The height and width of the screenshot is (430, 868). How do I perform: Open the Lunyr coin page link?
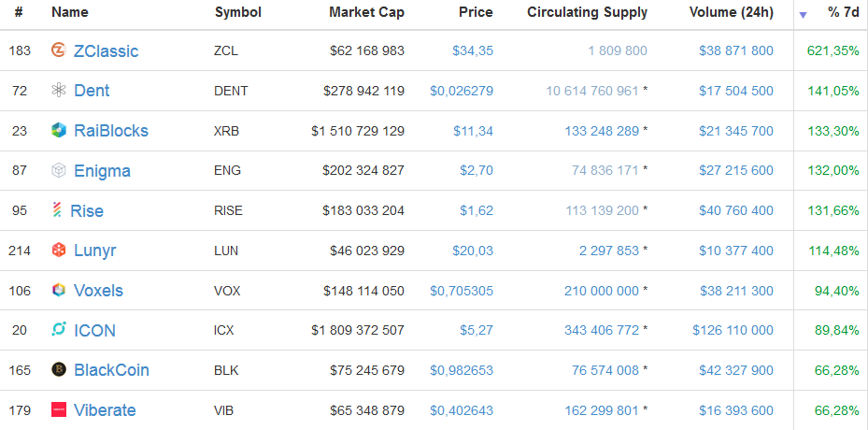coord(94,251)
